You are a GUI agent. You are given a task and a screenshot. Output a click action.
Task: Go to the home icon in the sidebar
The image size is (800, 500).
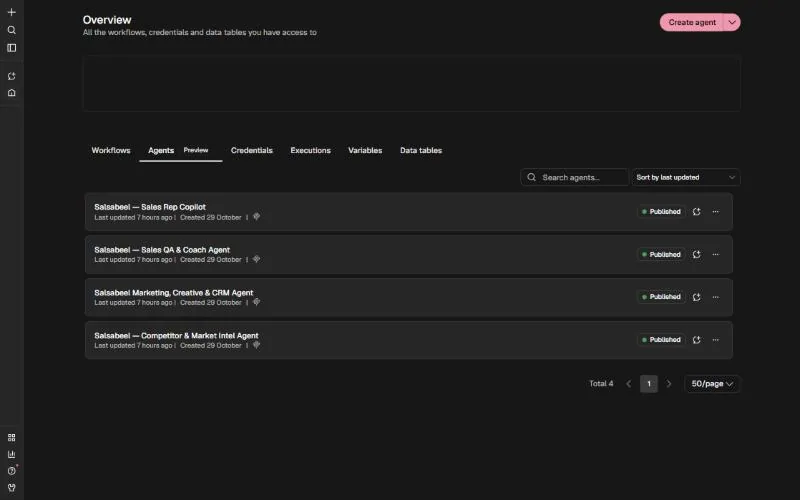11,93
